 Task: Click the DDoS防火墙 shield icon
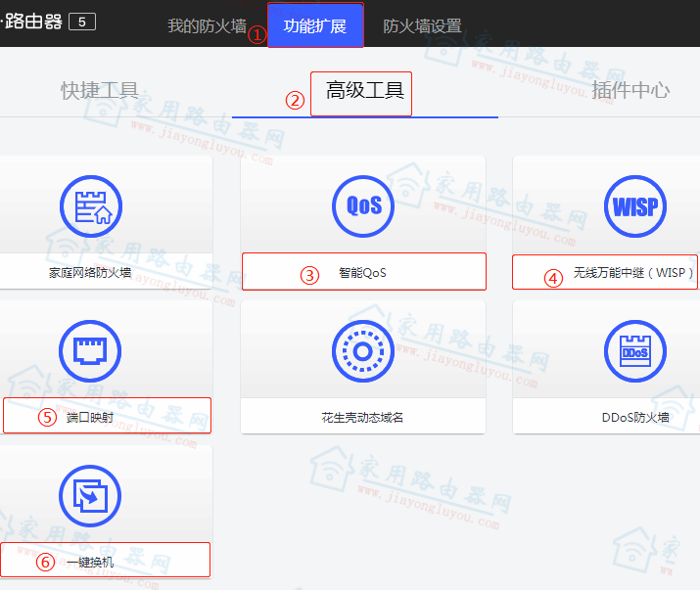634,351
